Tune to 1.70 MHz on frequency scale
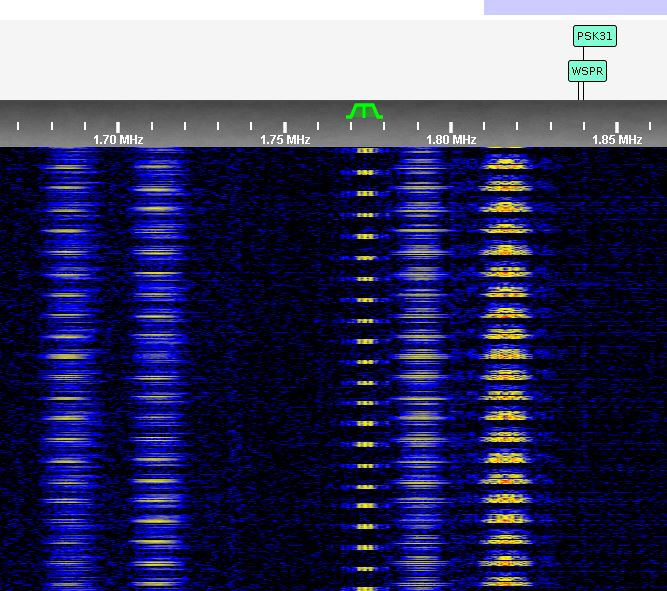667x591 pixels. [118, 140]
